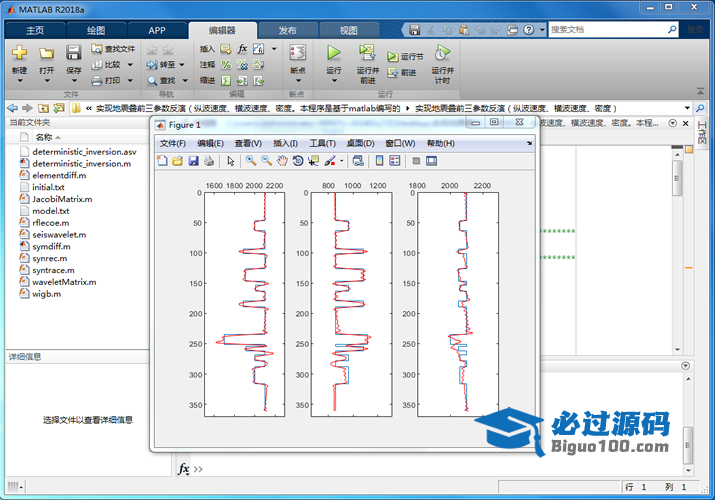Viewport: 715px width, 500px height.
Task: Switch to the View (视图) tab
Action: (349, 31)
